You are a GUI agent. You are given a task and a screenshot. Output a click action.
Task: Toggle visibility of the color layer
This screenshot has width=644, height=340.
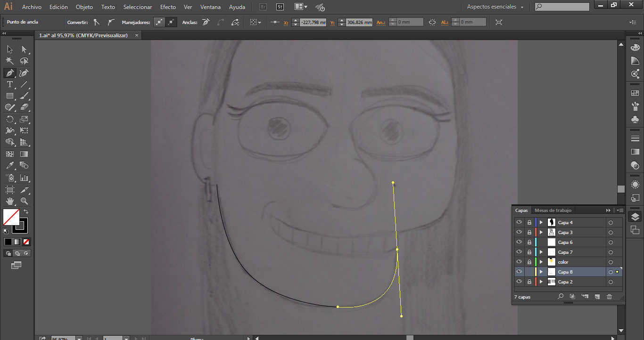click(x=519, y=262)
